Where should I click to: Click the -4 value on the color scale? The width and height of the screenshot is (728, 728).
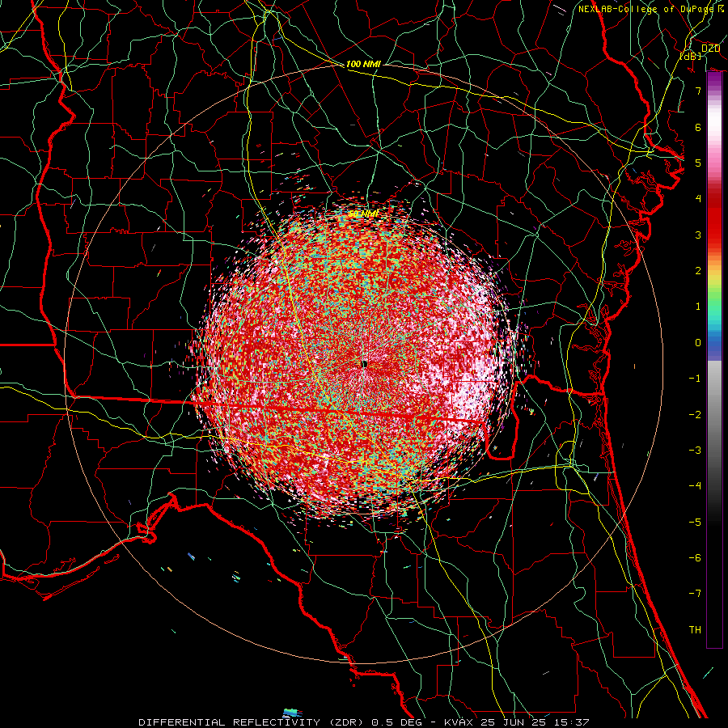[x=695, y=486]
